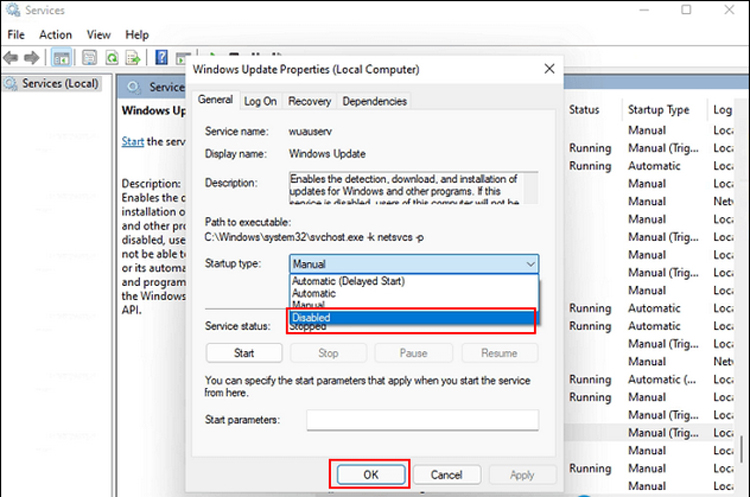Click the Start service button
Viewport: 750px width, 497px height.
[244, 353]
